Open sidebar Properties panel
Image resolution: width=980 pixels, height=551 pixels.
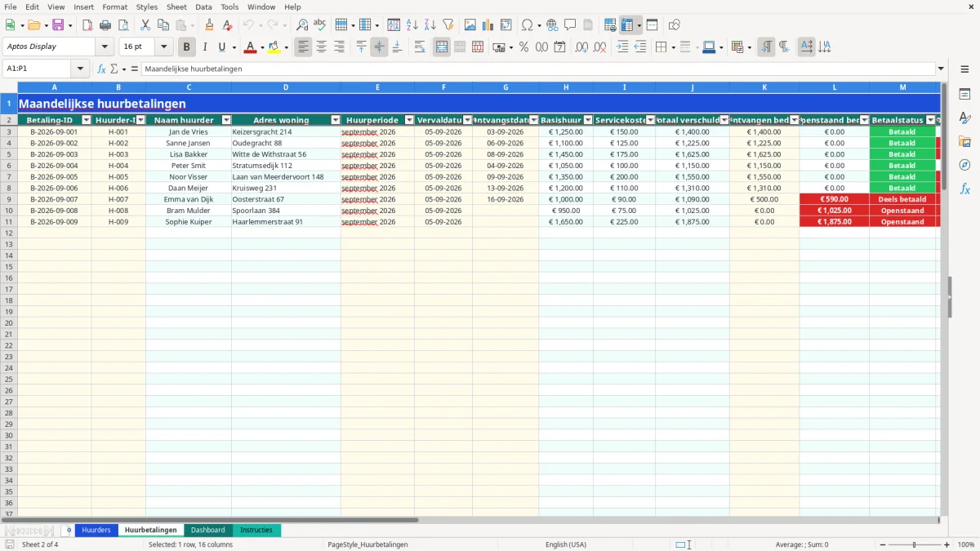[964, 95]
